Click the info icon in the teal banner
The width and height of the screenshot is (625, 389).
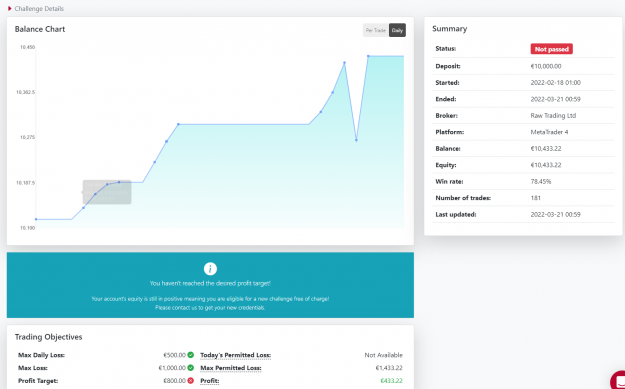coord(210,269)
